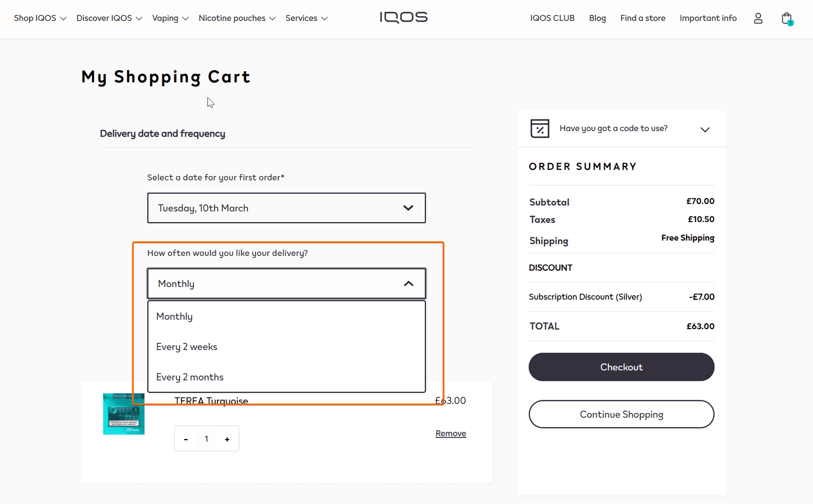Click the Free Shipping text
813x504 pixels.
(x=687, y=238)
